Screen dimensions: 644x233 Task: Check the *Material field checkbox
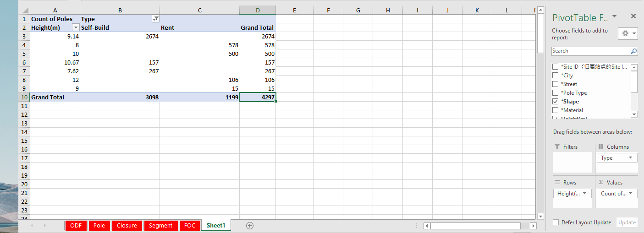556,110
